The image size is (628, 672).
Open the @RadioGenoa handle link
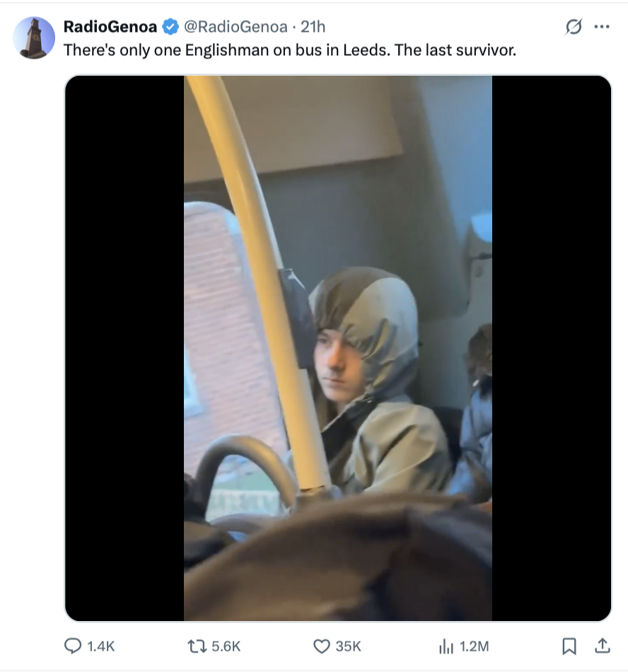coord(235,27)
